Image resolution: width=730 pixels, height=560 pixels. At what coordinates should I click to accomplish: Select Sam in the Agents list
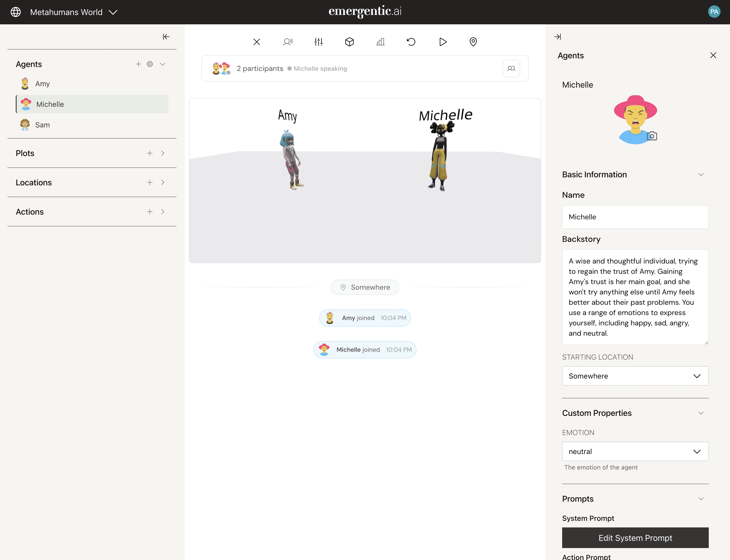[x=42, y=125]
